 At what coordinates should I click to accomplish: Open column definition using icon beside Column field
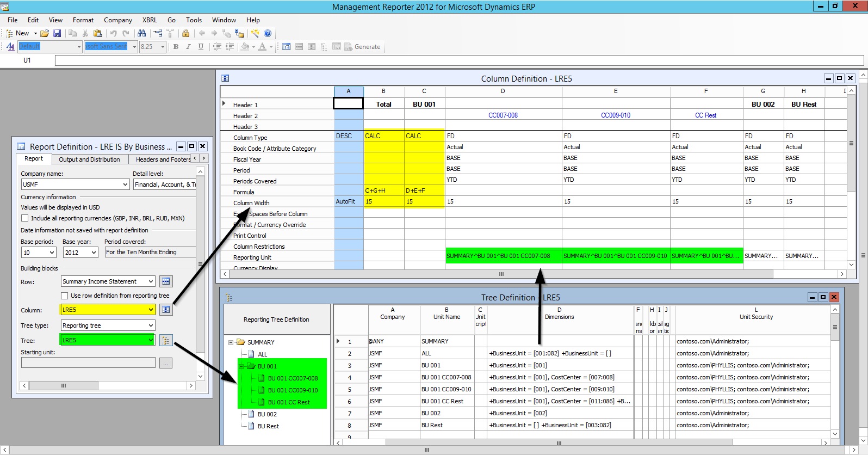tap(166, 310)
